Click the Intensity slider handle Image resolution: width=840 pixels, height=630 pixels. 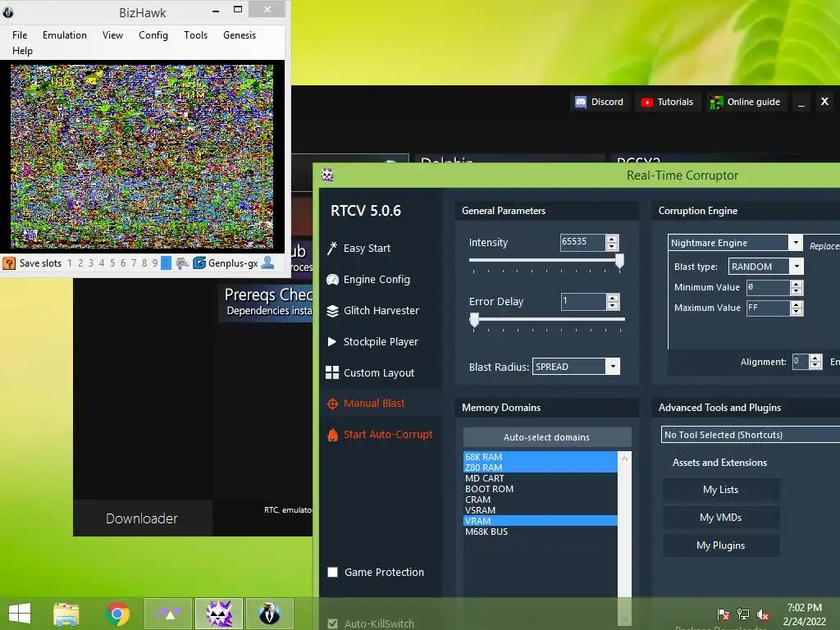pos(620,260)
